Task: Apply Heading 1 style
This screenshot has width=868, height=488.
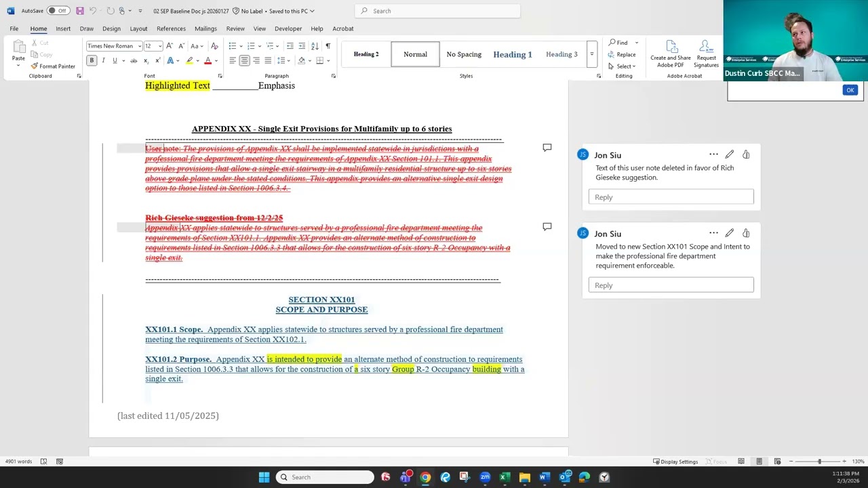Action: click(x=513, y=54)
